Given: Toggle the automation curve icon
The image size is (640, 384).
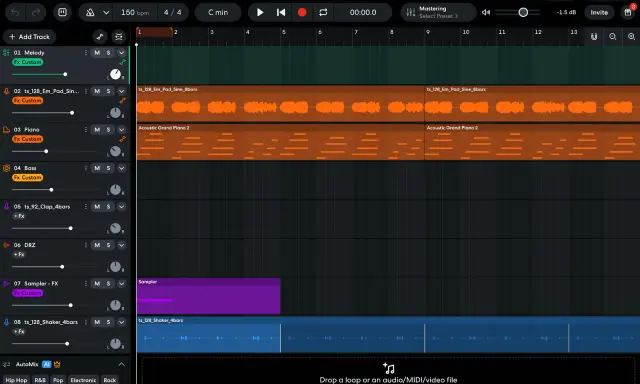Looking at the screenshot, I should pyautogui.click(x=100, y=37).
